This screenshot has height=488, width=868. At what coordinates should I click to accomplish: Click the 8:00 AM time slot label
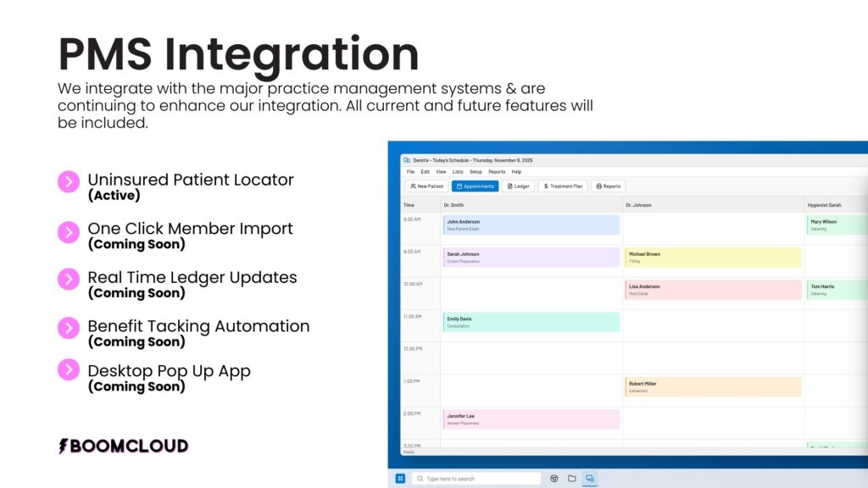(412, 219)
